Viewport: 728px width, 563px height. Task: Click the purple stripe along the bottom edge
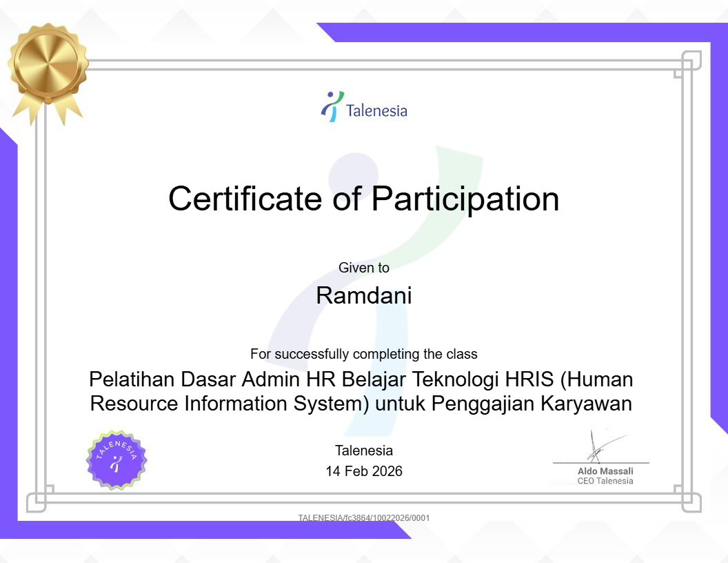click(x=207, y=530)
